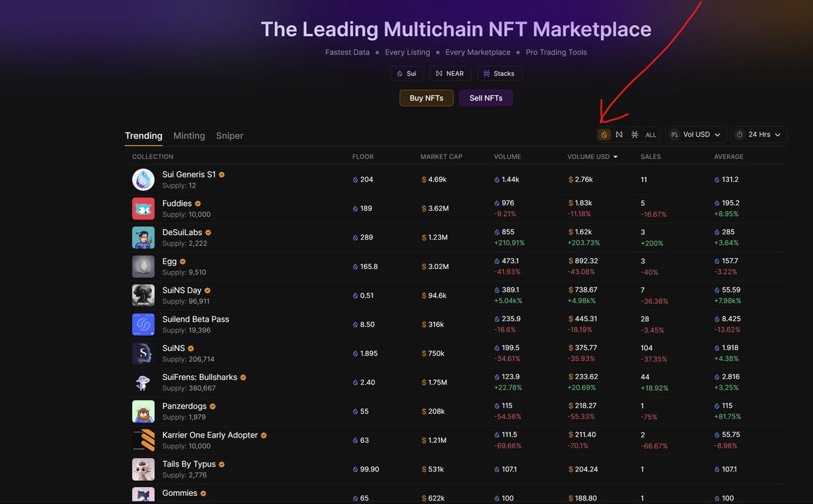Switch to the Minting tab
This screenshot has width=813, height=504.
189,135
